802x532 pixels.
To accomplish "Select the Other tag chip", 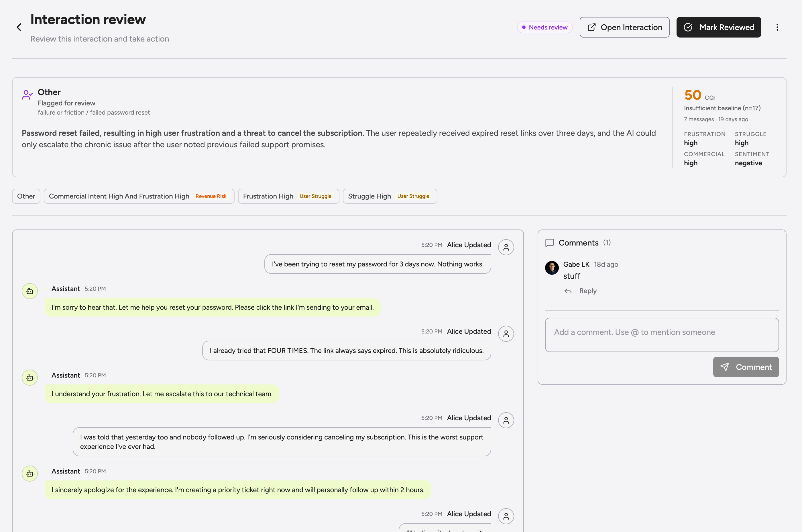I will tap(26, 196).
